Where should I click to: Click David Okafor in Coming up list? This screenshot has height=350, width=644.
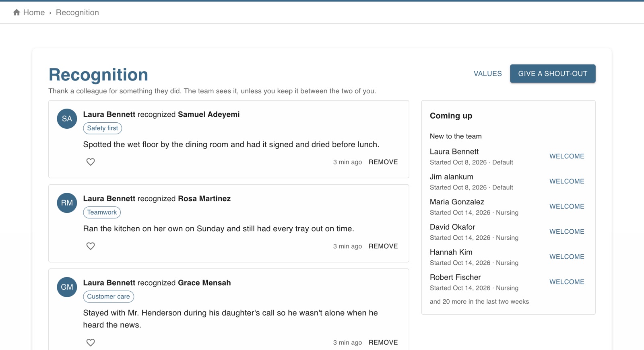click(x=452, y=227)
